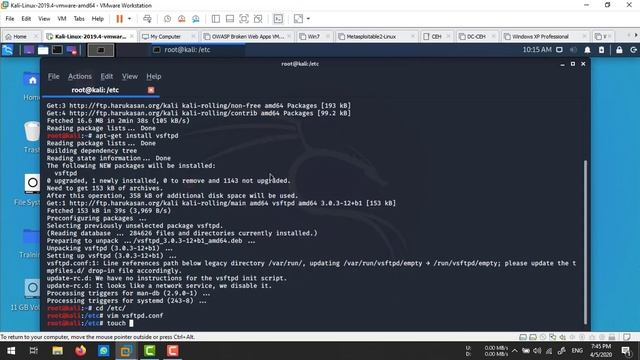Open the VMware console view icon
The height and width of the screenshot is (360, 640).
click(278, 19)
